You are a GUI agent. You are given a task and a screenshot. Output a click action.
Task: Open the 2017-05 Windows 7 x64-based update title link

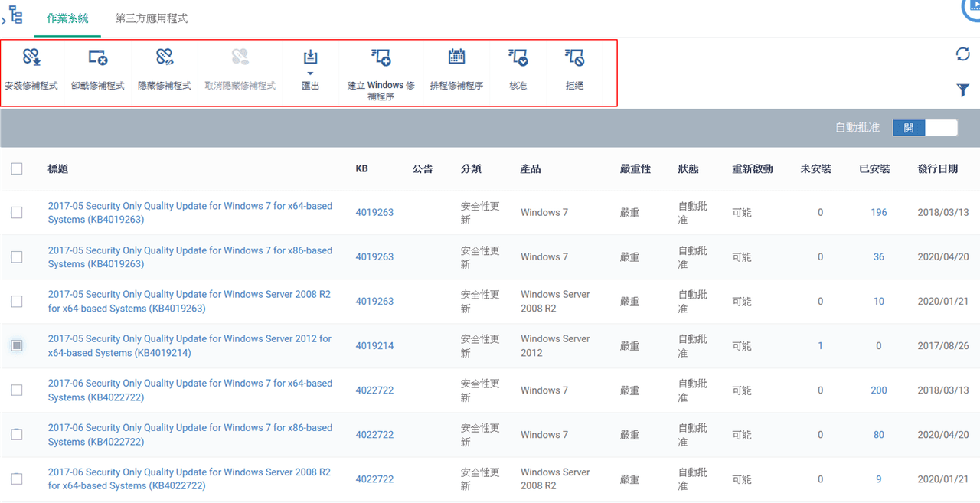click(190, 213)
